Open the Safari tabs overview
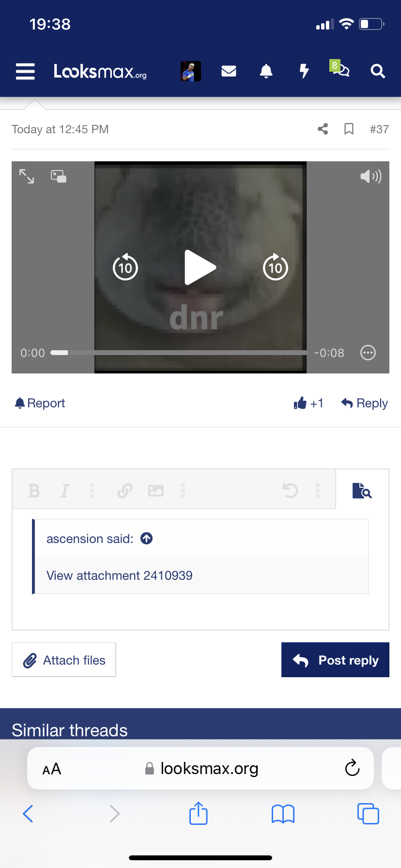The width and height of the screenshot is (401, 868). coord(368,813)
